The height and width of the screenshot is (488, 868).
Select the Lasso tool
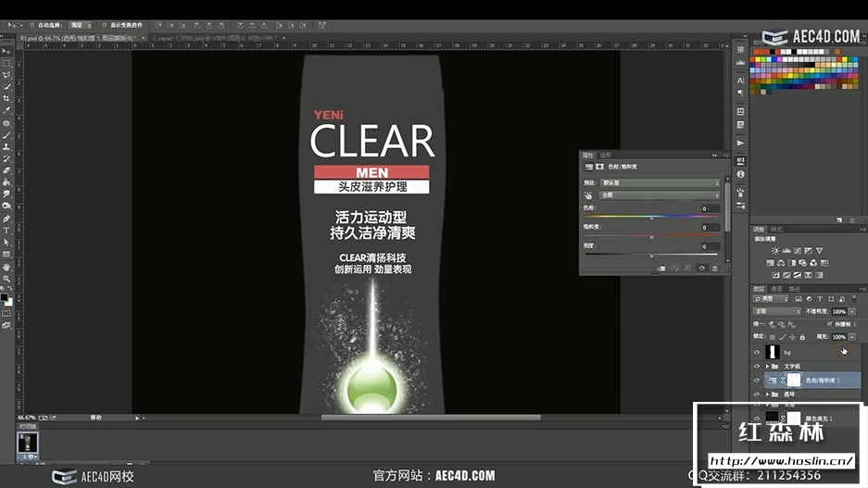(6, 75)
